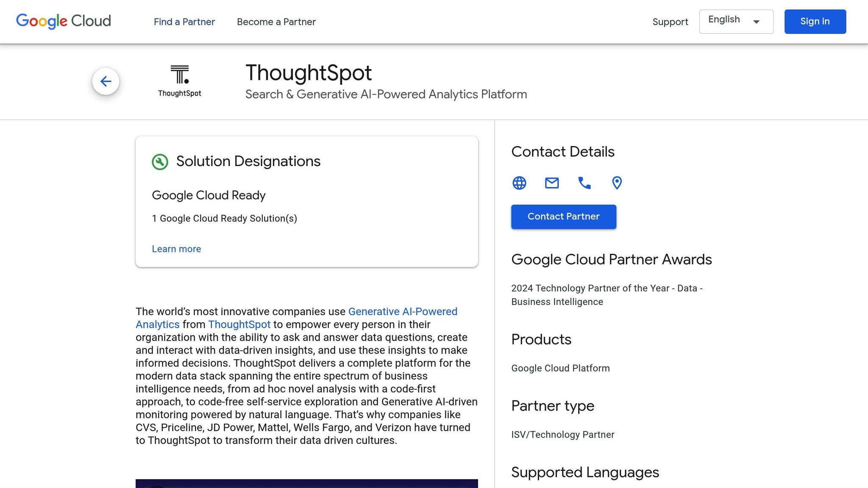The image size is (868, 488).
Task: Click the Sign in button
Action: (815, 21)
